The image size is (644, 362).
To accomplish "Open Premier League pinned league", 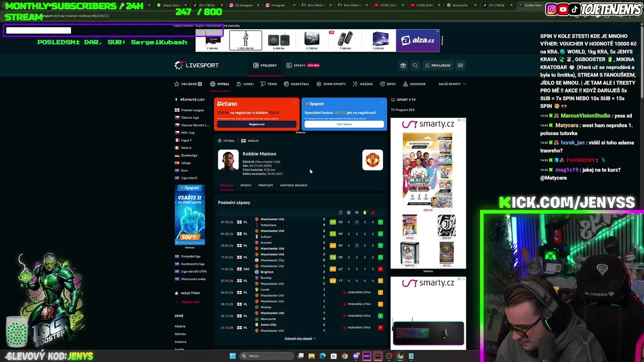I will click(x=189, y=110).
